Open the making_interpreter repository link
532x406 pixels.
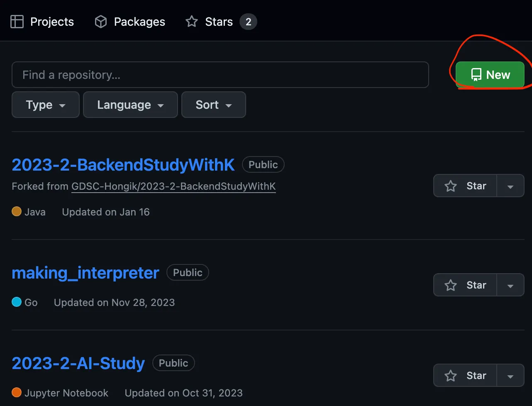point(85,273)
